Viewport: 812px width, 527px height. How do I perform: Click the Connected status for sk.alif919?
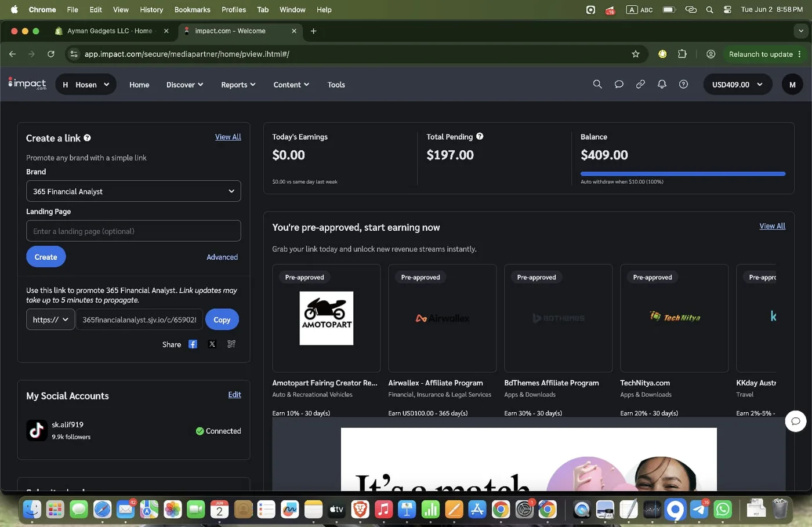(218, 431)
